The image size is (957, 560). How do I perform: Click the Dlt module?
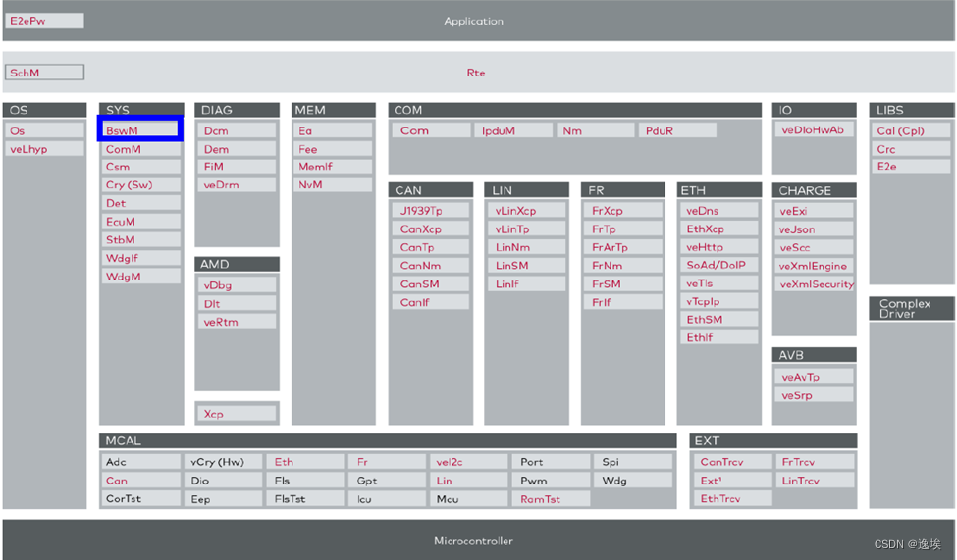tap(237, 303)
